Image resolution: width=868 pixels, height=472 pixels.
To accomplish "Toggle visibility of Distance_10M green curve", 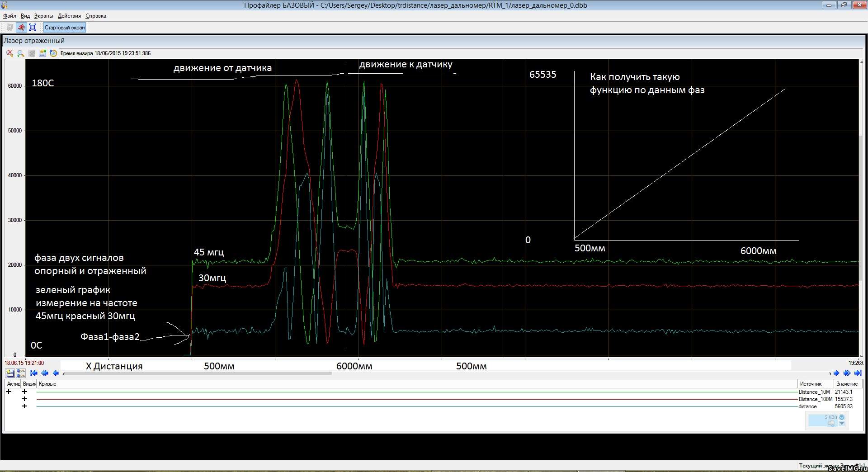I will 24,392.
